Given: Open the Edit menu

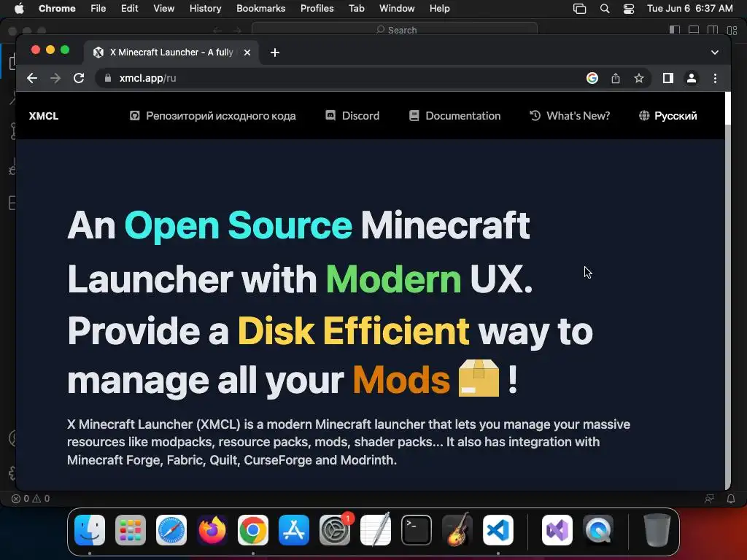Looking at the screenshot, I should coord(130,9).
